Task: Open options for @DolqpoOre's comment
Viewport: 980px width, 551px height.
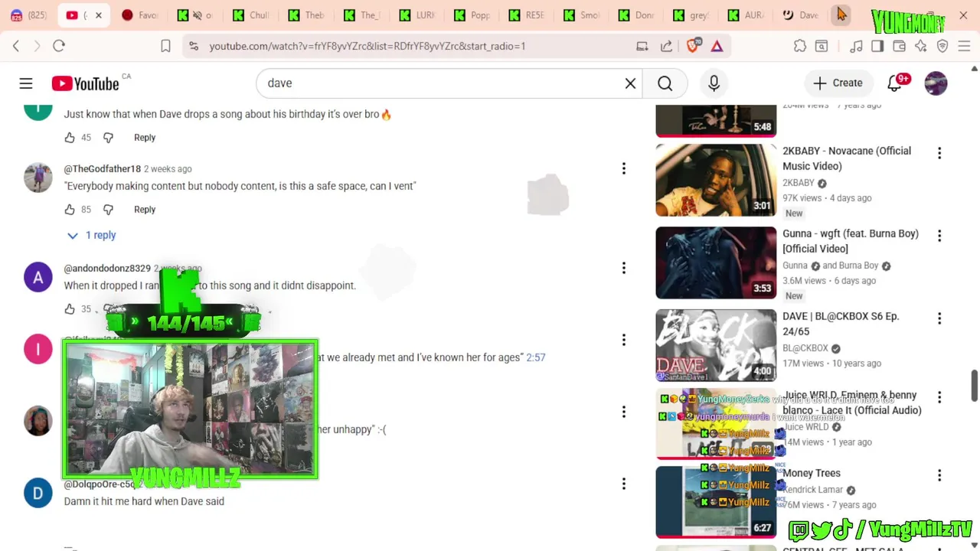Action: pos(624,484)
